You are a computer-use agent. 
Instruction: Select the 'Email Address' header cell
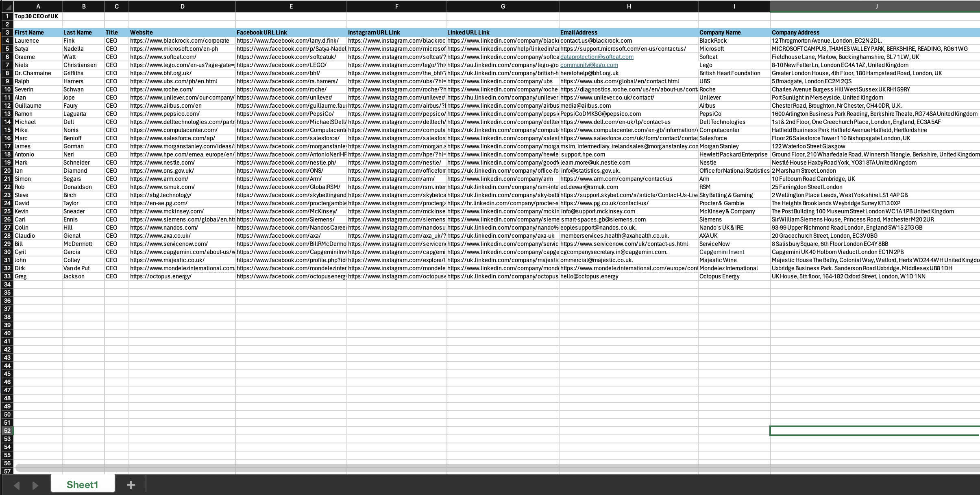click(629, 33)
